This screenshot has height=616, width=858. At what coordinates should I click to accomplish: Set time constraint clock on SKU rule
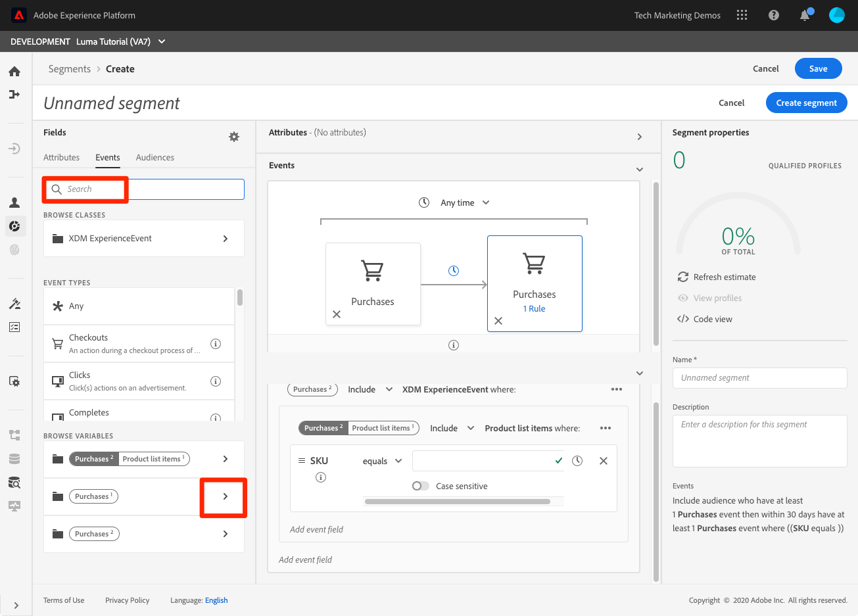pyautogui.click(x=577, y=461)
